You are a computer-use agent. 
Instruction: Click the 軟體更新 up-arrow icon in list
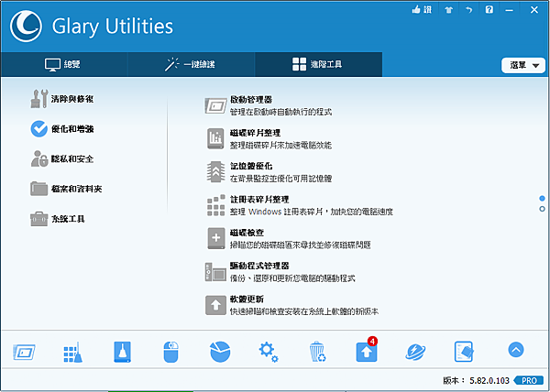[215, 305]
